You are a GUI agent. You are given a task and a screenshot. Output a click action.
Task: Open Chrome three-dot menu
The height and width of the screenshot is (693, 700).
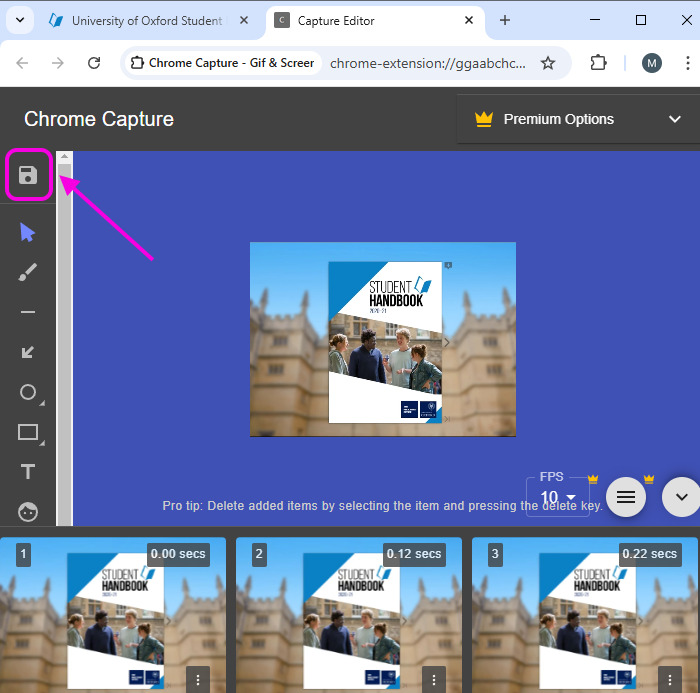click(x=688, y=63)
